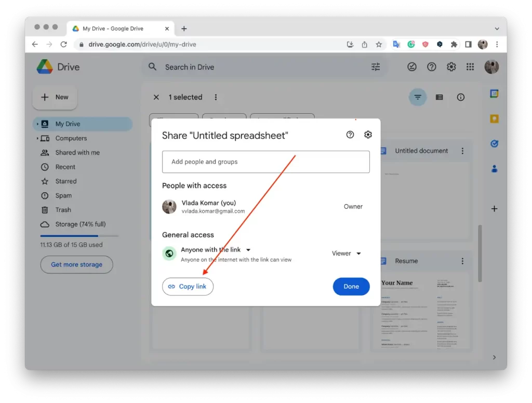Click owner email vvlada.komar@gmail.com

213,211
